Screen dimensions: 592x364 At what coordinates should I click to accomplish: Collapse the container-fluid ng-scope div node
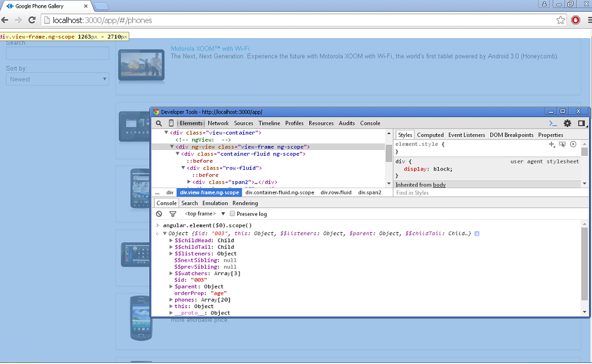pyautogui.click(x=178, y=154)
